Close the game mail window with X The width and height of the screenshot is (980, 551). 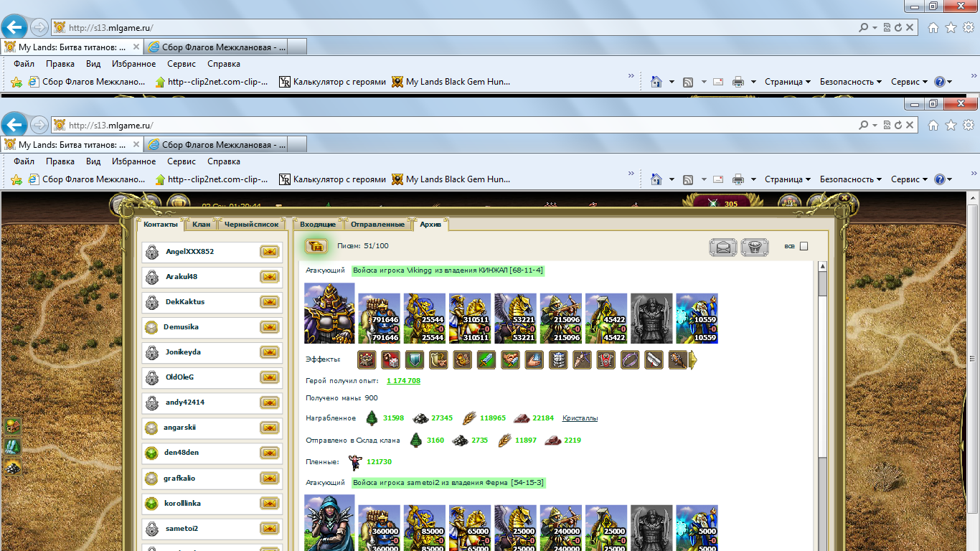click(x=844, y=198)
